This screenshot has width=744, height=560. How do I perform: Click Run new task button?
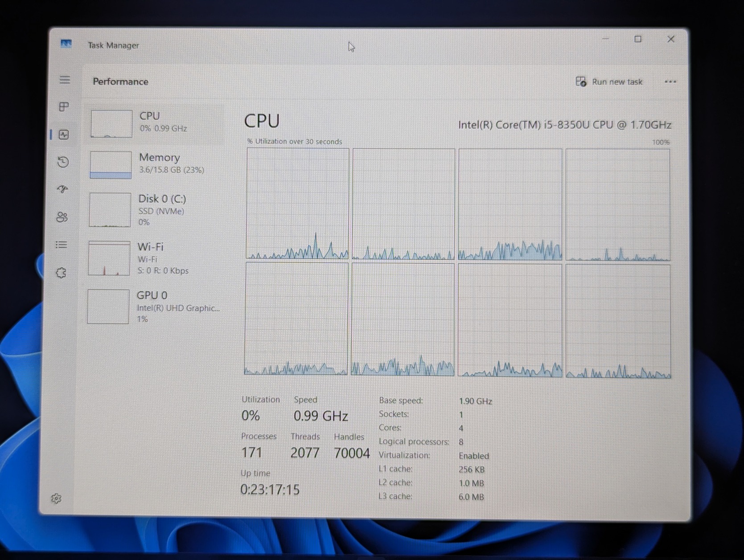[x=609, y=82]
